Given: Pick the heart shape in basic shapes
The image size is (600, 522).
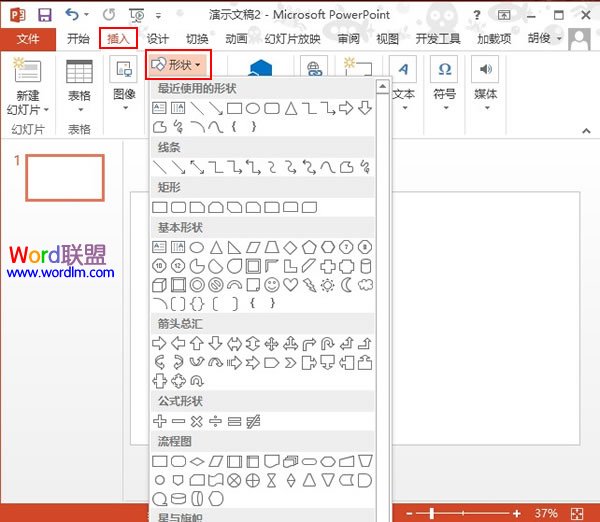Looking at the screenshot, I should 290,285.
